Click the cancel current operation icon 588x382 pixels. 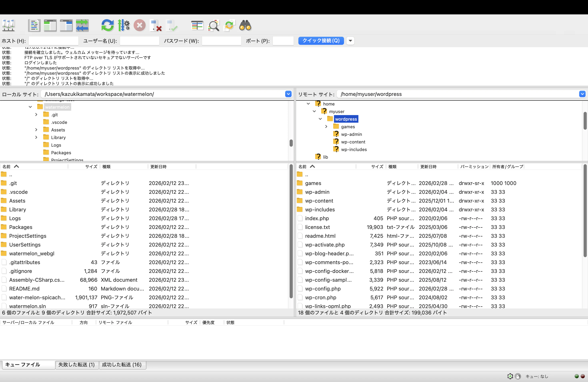tap(140, 25)
